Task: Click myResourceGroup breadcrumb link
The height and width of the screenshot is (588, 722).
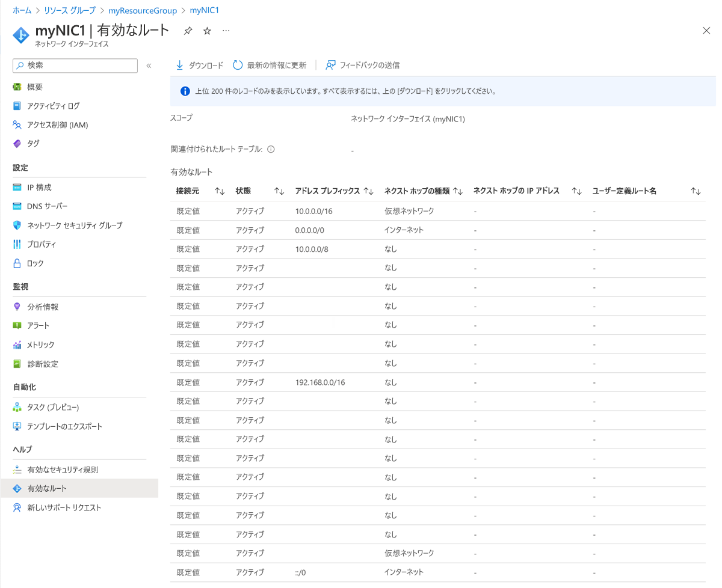Action: pos(143,10)
